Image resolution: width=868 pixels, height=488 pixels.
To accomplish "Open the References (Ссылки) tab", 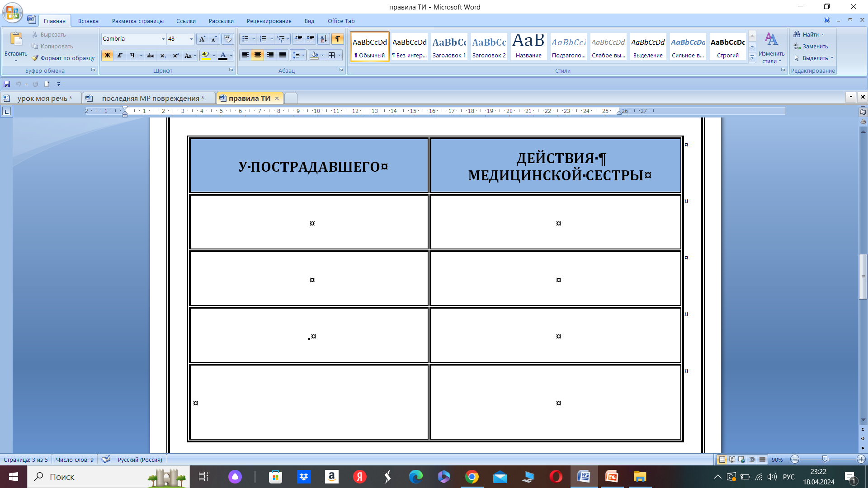I will 186,21.
